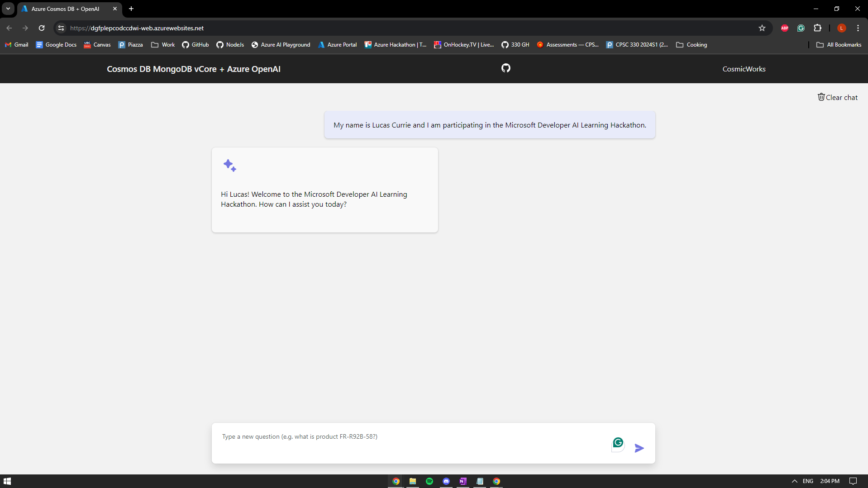Open a new browser tab

pyautogui.click(x=131, y=9)
